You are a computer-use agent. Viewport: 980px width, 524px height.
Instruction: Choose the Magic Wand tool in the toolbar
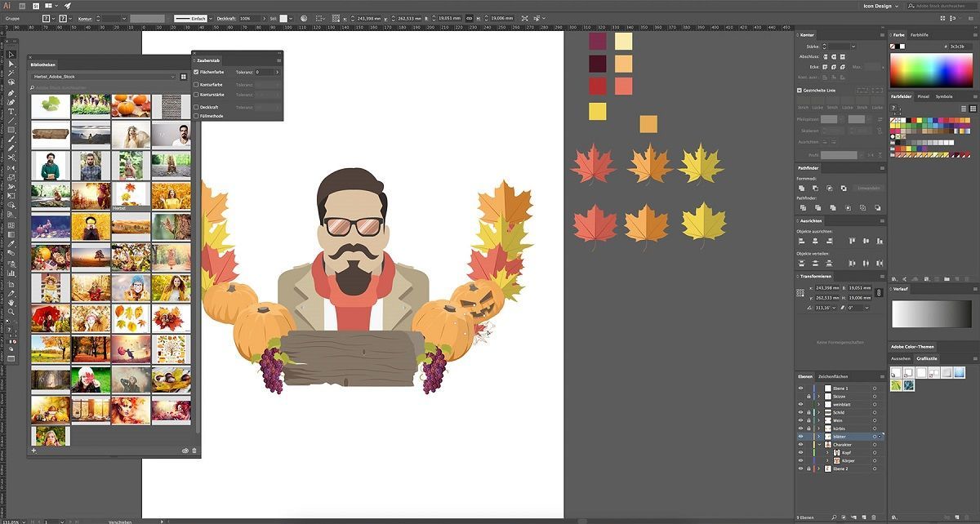[11, 73]
